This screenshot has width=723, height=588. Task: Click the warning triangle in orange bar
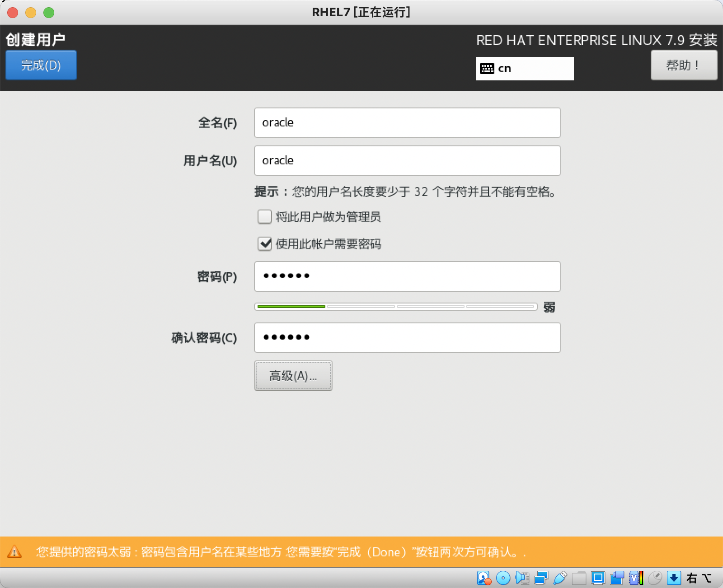tap(14, 552)
